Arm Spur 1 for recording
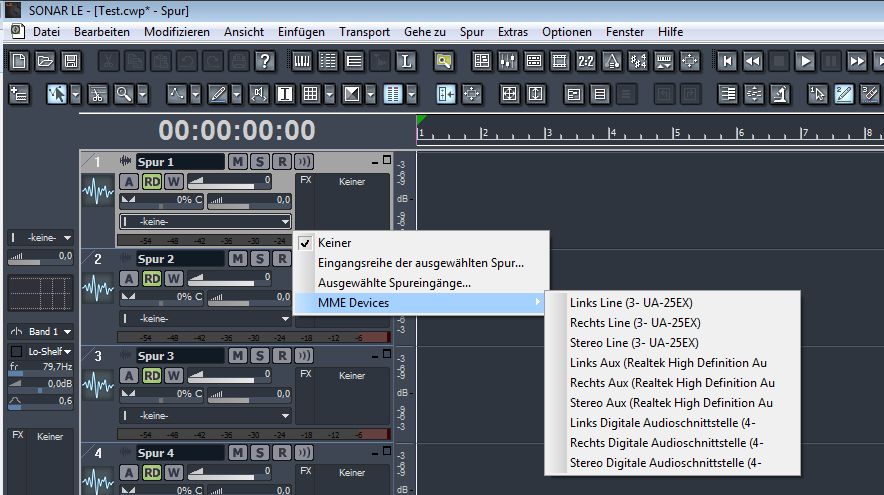Viewport: 884px width, 495px height. coord(282,162)
